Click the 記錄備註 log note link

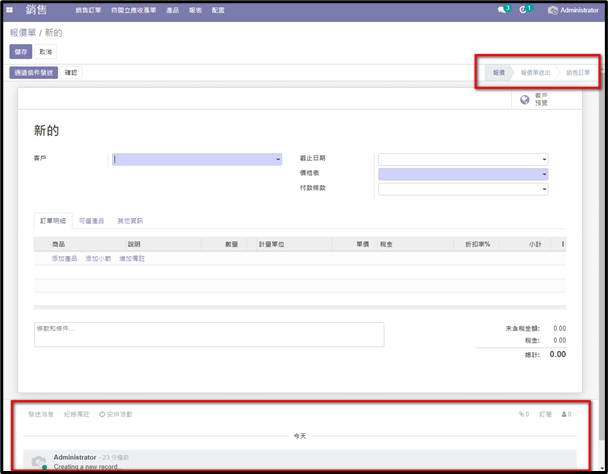point(76,414)
